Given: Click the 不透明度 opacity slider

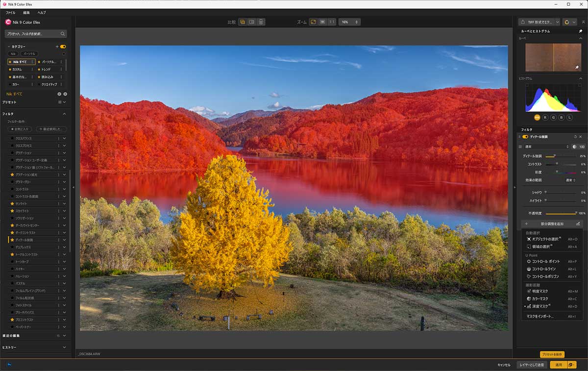Looking at the screenshot, I should coord(561,213).
